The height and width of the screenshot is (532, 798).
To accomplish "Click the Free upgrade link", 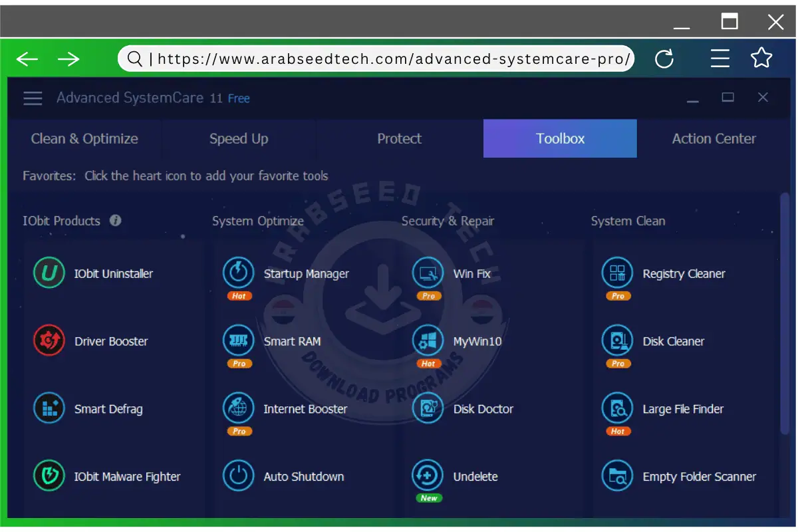I will coord(237,98).
